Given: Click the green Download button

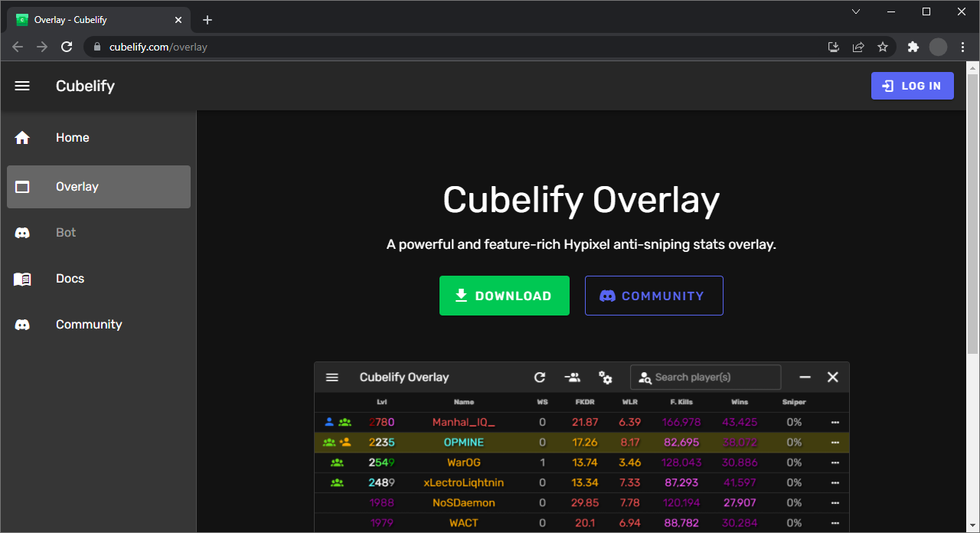Looking at the screenshot, I should click(504, 296).
